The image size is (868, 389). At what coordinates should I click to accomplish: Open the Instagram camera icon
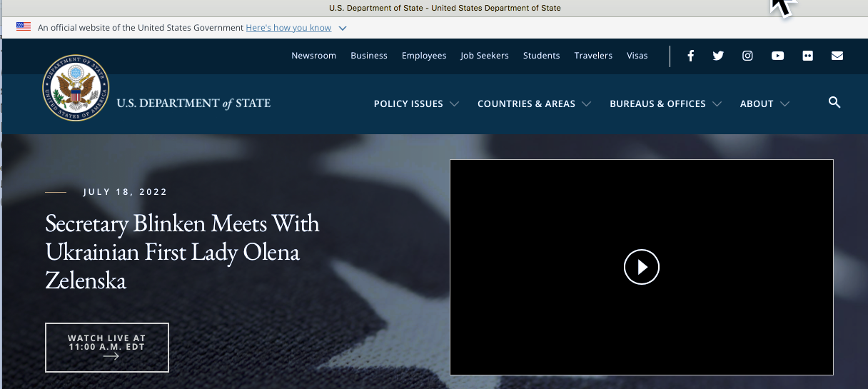(747, 56)
